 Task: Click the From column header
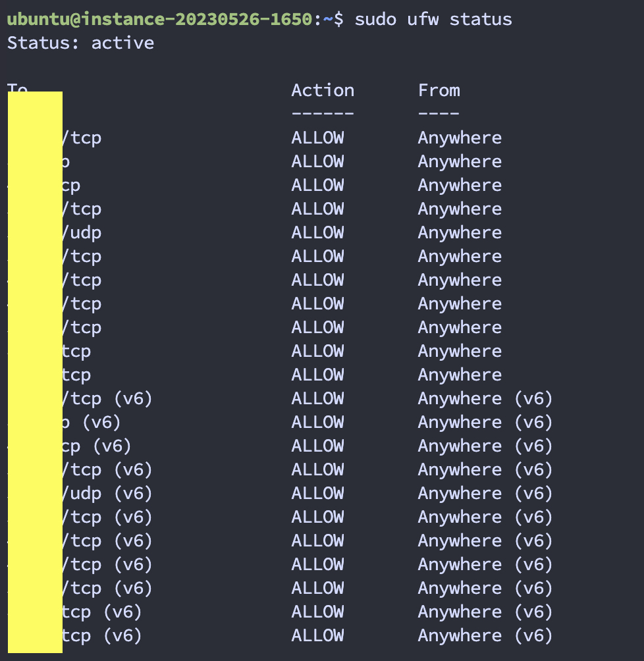click(439, 90)
